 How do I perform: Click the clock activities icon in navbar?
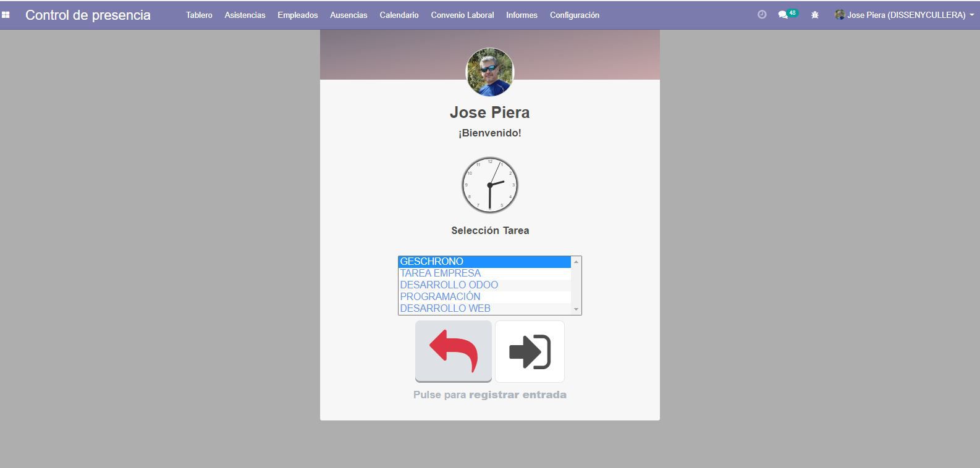(762, 15)
